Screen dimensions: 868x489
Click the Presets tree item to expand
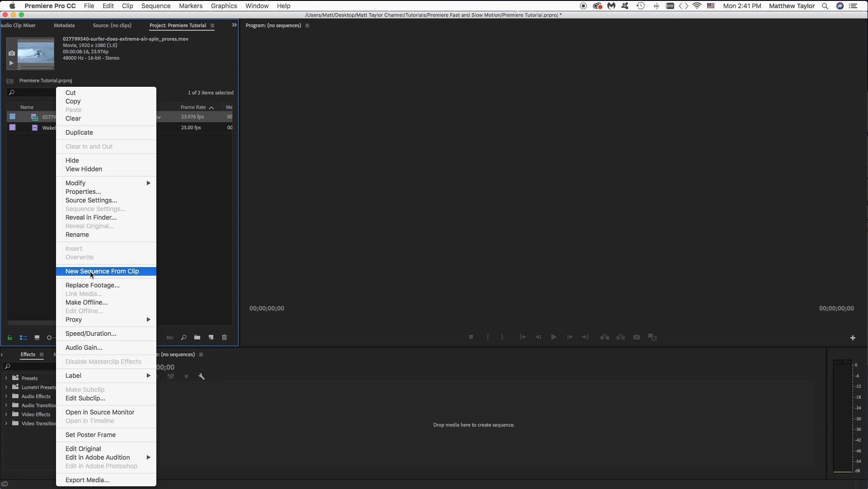(x=6, y=378)
